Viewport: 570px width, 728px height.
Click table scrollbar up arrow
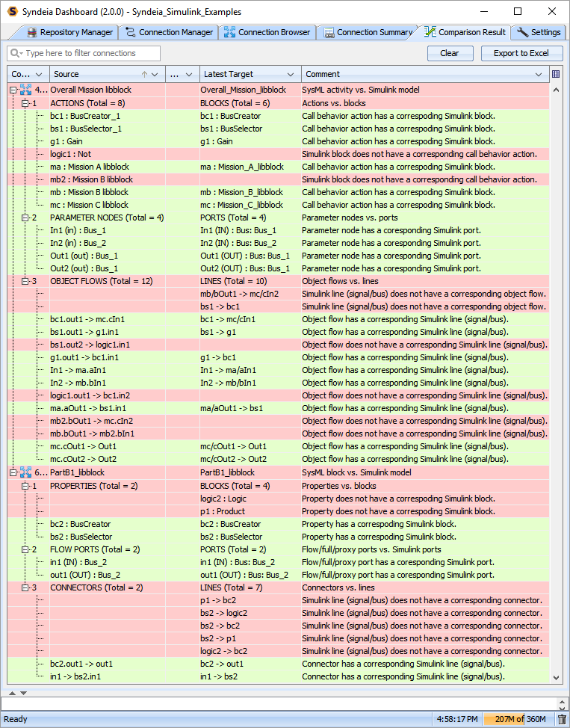(x=556, y=90)
